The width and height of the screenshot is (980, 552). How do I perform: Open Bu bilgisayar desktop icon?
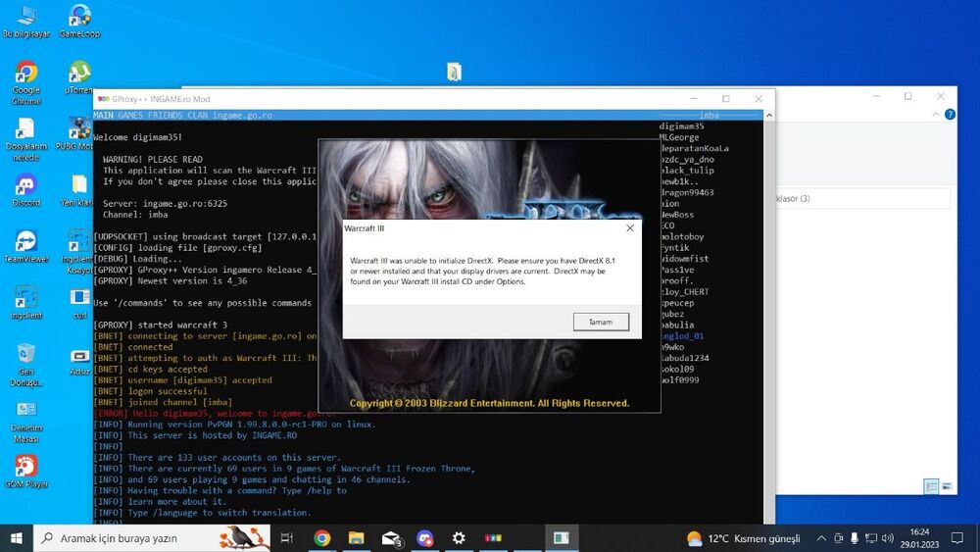26,18
